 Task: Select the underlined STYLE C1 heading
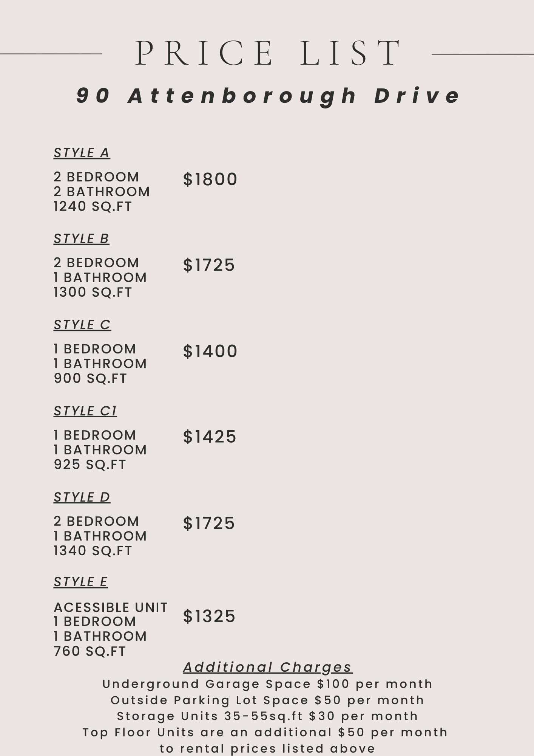85,411
